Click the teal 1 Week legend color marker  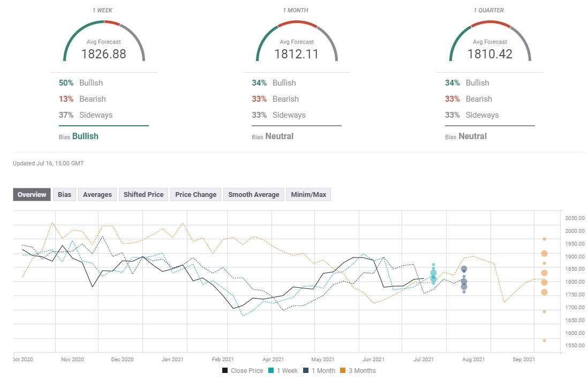270,370
